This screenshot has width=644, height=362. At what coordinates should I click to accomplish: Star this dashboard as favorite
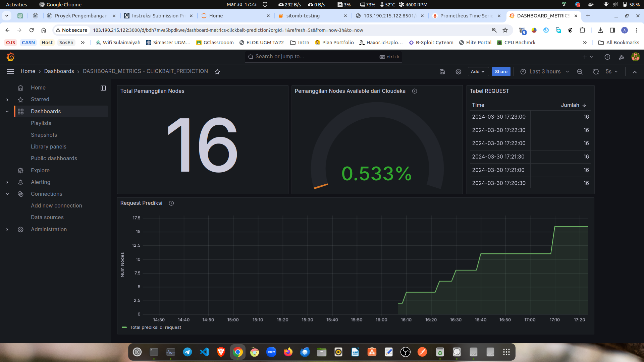(x=217, y=72)
